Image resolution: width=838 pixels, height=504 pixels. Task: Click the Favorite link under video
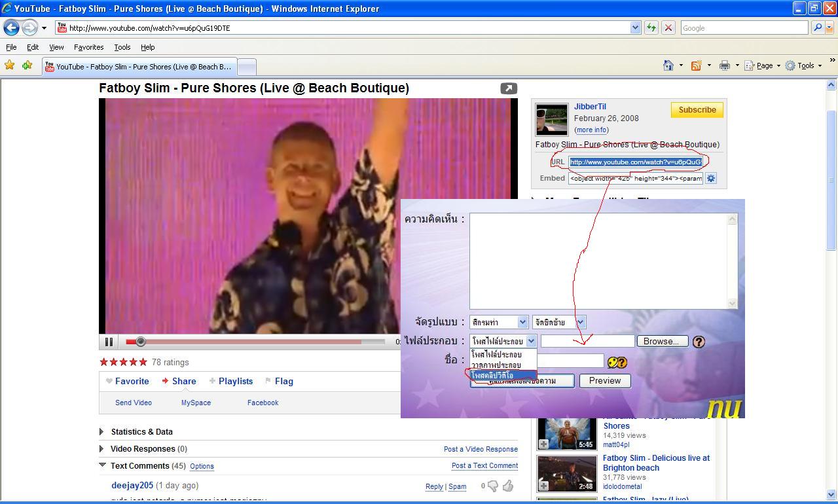pos(132,381)
